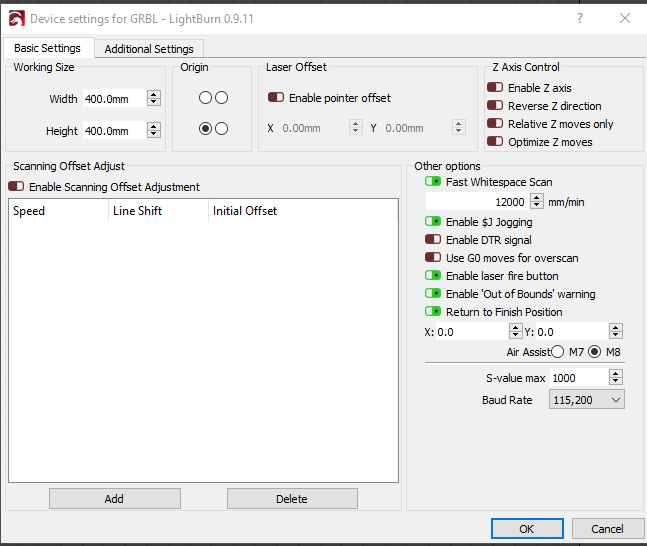Screen dimensions: 647x546
Task: Select bottom-right origin radio button
Action: pos(222,129)
